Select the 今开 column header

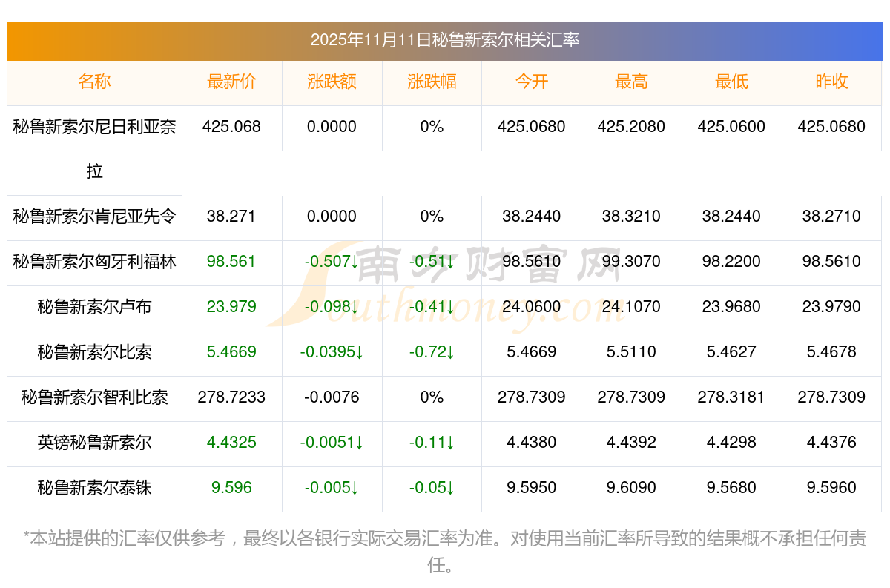tap(532, 82)
